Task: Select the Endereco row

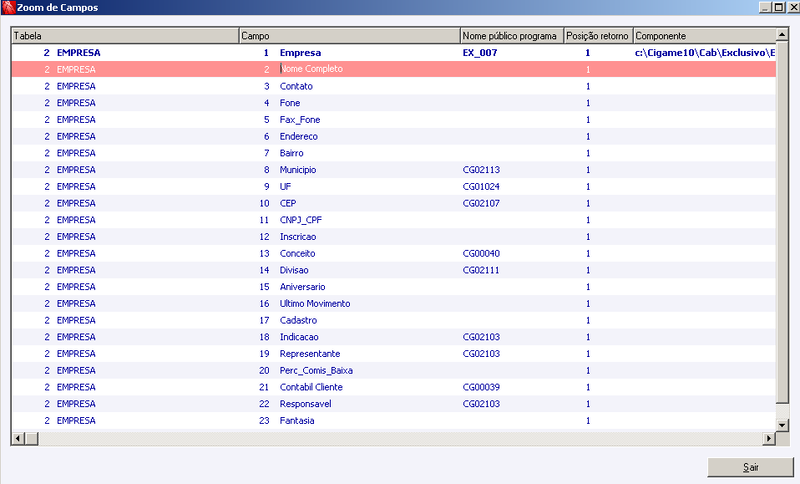Action: [393, 136]
